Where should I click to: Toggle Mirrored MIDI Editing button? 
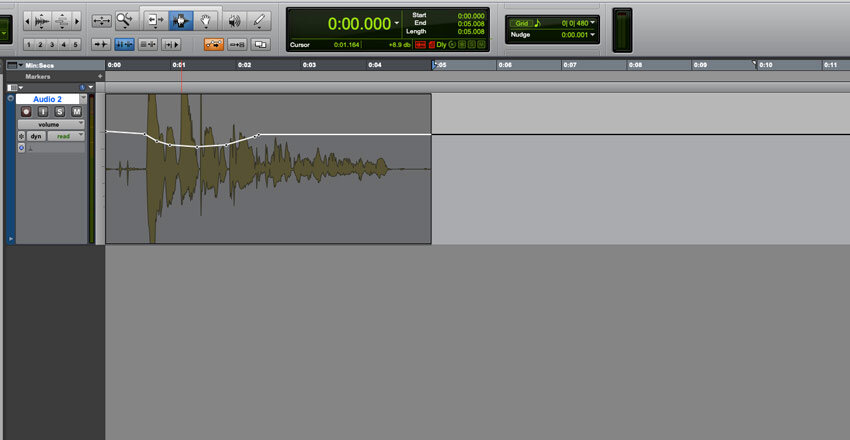237,44
